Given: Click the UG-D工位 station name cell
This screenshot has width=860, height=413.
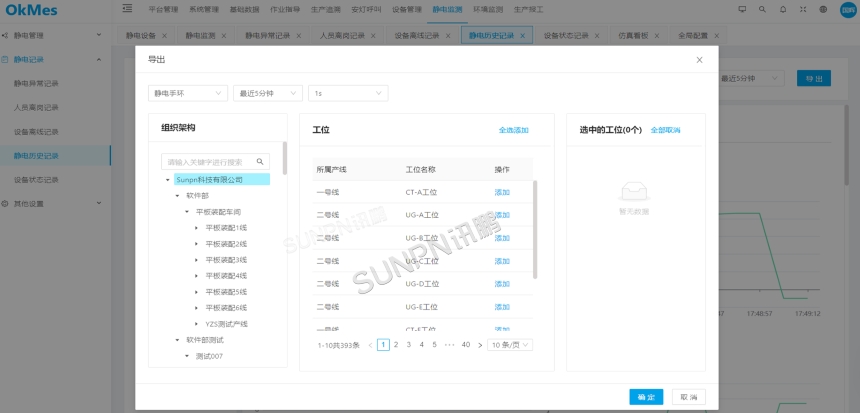Looking at the screenshot, I should coord(422,284).
